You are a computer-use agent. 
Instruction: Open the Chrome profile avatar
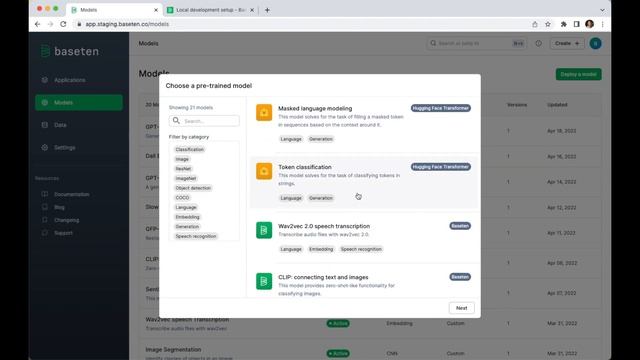589,24
